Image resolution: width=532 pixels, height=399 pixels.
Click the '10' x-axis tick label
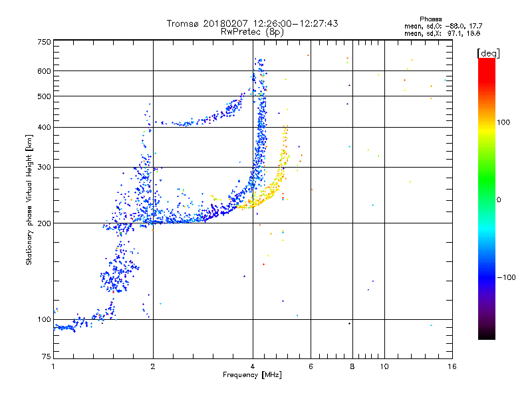384,366
